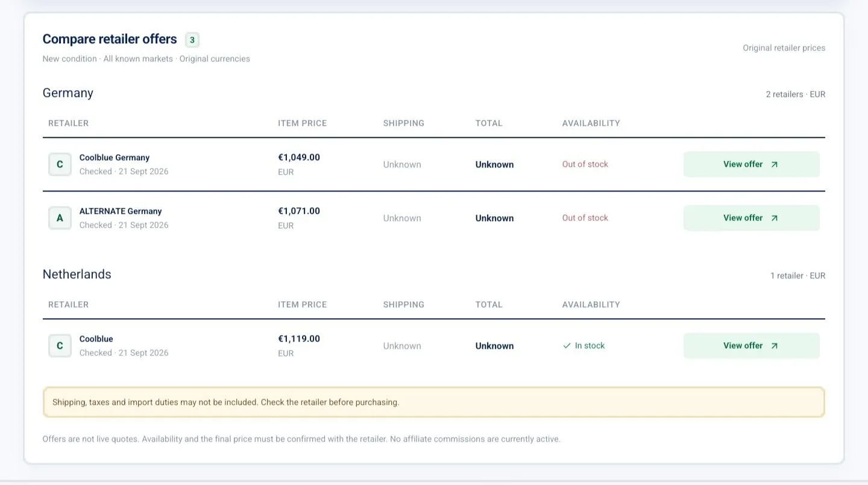
Task: Click the ALTERNATE Germany 'A' logo icon
Action: pyautogui.click(x=60, y=218)
